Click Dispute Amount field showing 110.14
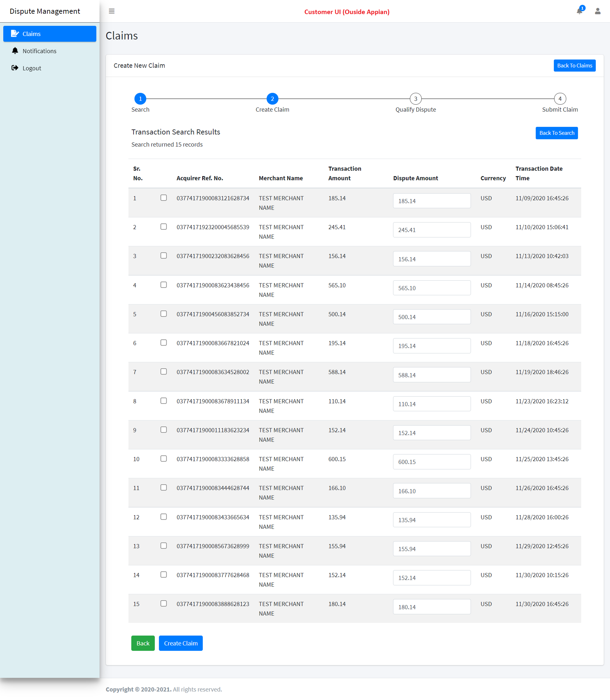The width and height of the screenshot is (610, 700). coord(432,404)
